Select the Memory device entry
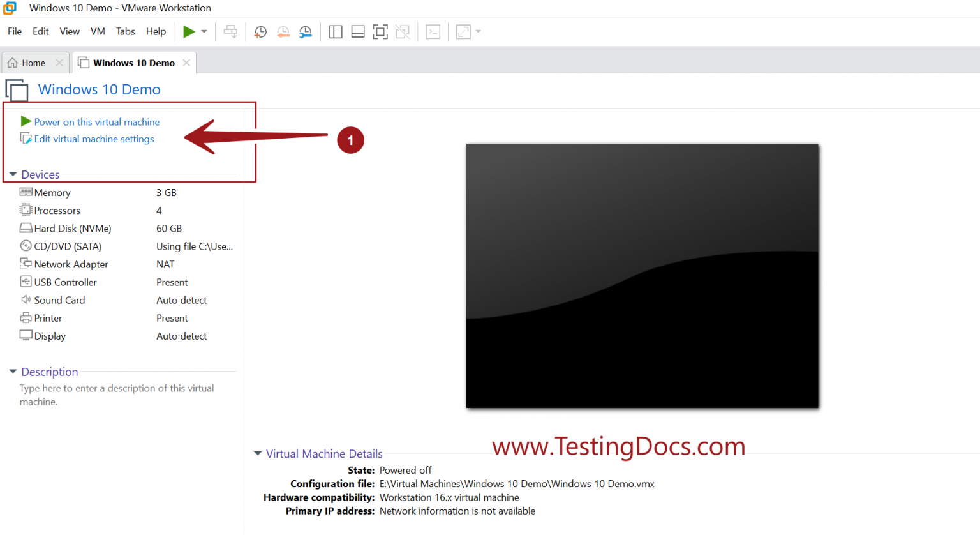Screen dimensions: 980x535 click(x=51, y=192)
